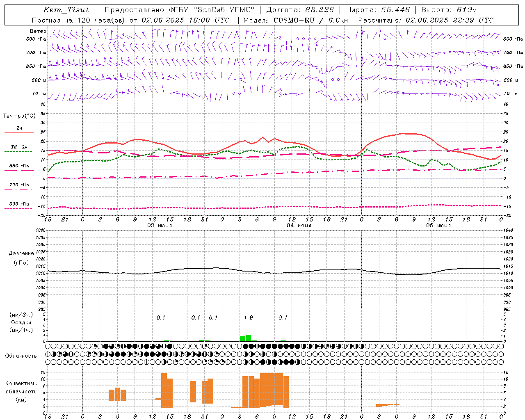Click the (км) unit under облачность
The height and width of the screenshot is (420, 525).
pyautogui.click(x=21, y=399)
